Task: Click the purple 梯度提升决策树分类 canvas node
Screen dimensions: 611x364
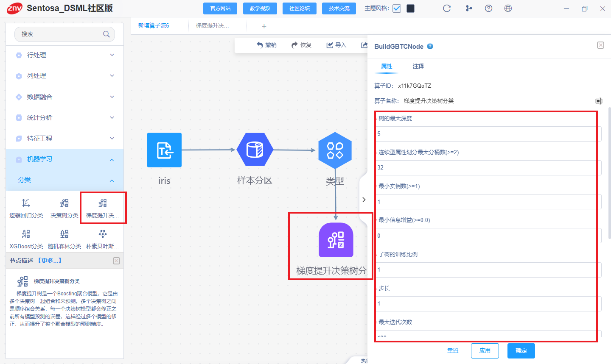Action: [x=336, y=240]
